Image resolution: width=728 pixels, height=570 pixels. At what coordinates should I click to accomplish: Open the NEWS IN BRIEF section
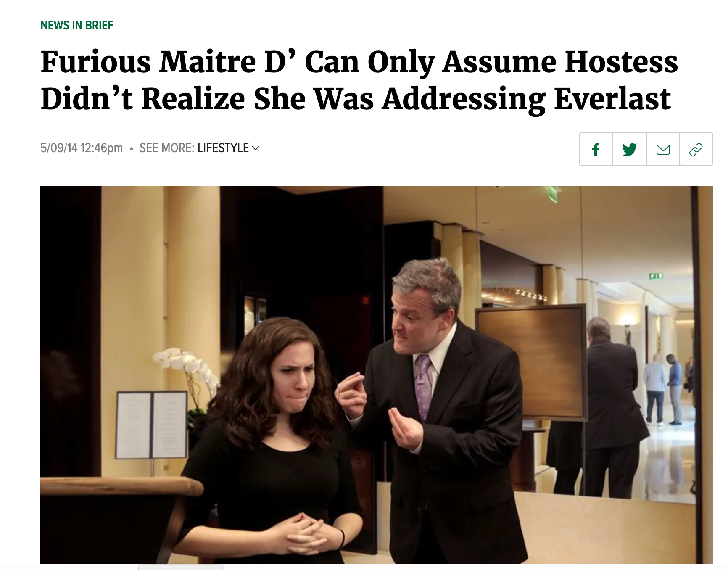[77, 25]
